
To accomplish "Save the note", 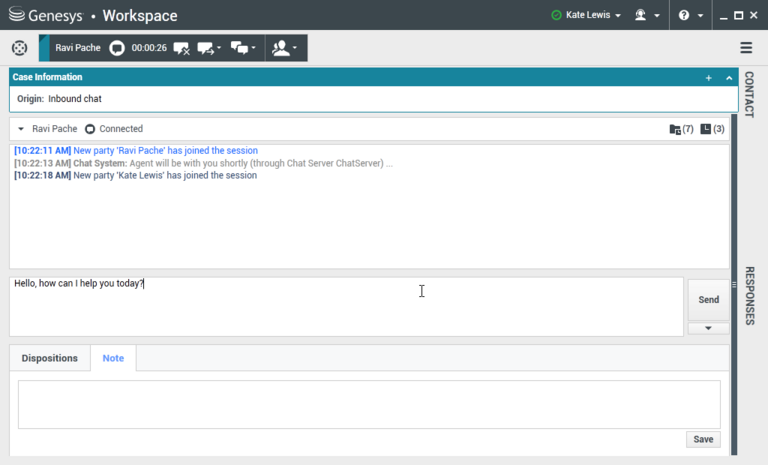I will pos(703,440).
